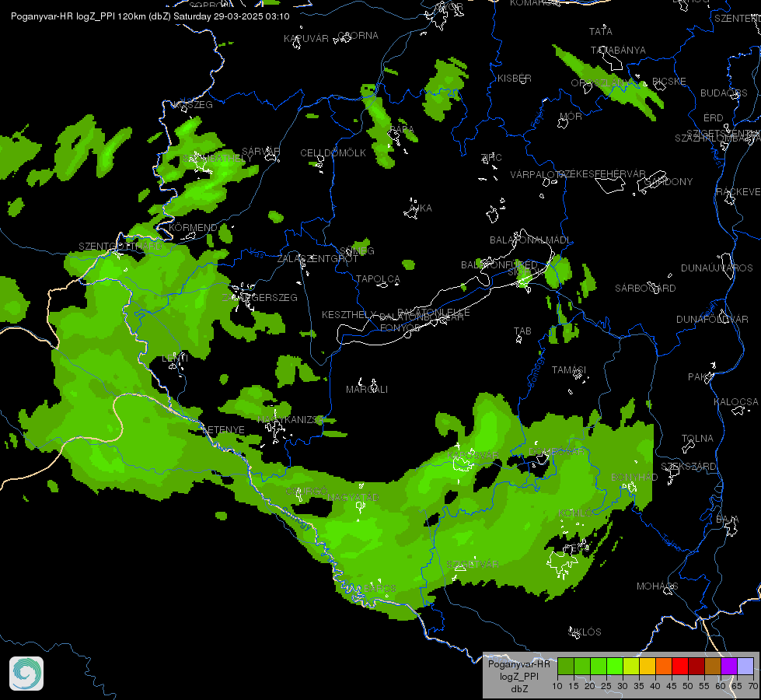
Task: Click the 'ZALAEGERSZEG' city label
Action: pyautogui.click(x=259, y=298)
